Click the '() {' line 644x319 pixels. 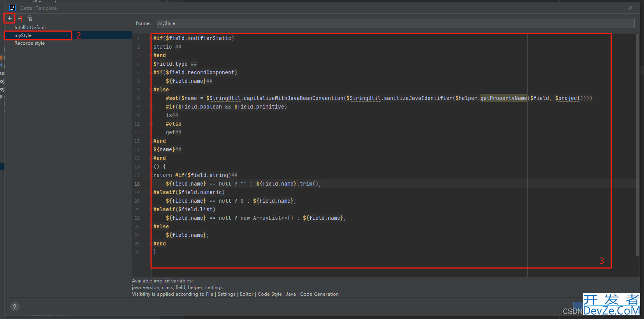tap(160, 167)
